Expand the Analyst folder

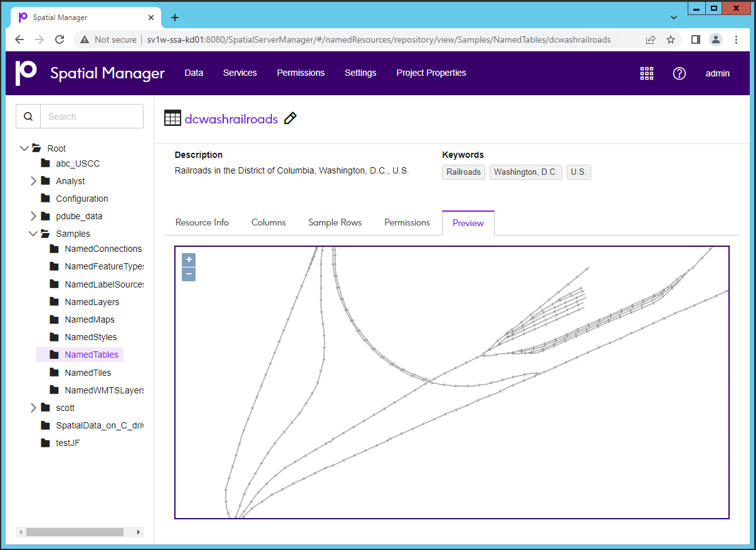point(33,181)
